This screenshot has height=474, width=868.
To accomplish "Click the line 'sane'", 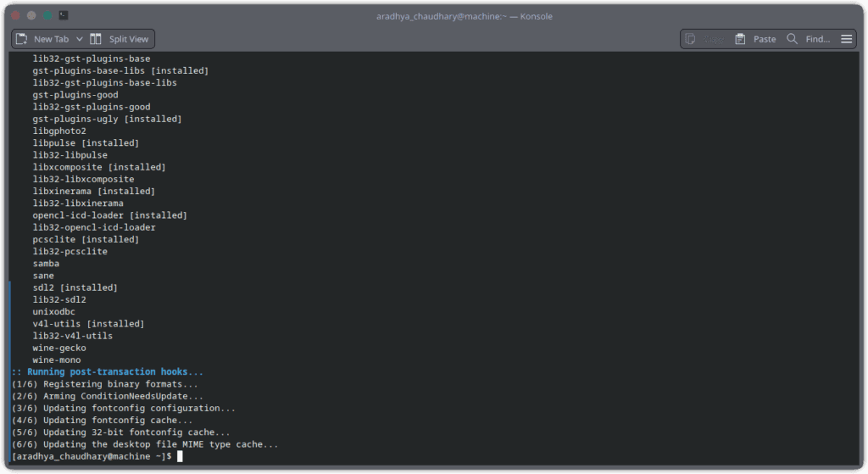I will pyautogui.click(x=43, y=276).
